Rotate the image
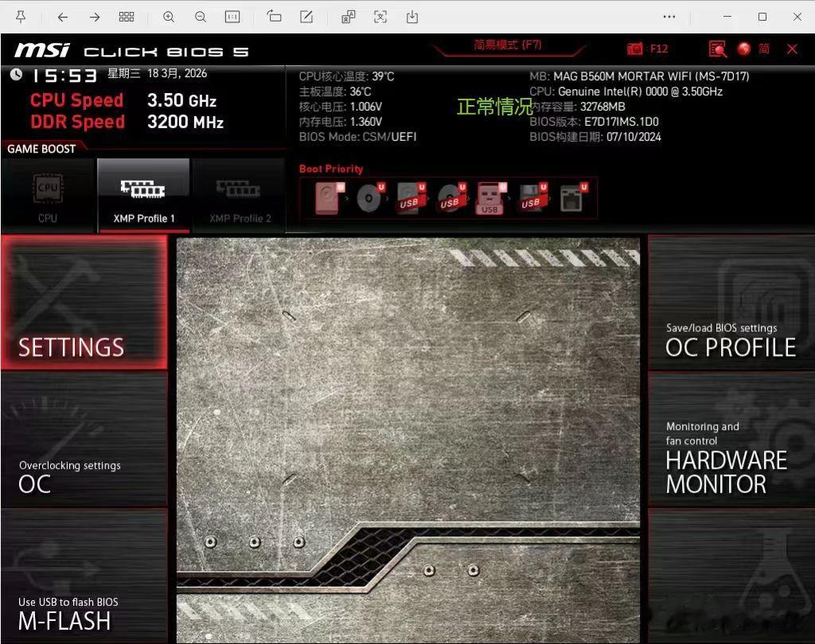Image resolution: width=815 pixels, height=644 pixels. (x=274, y=17)
